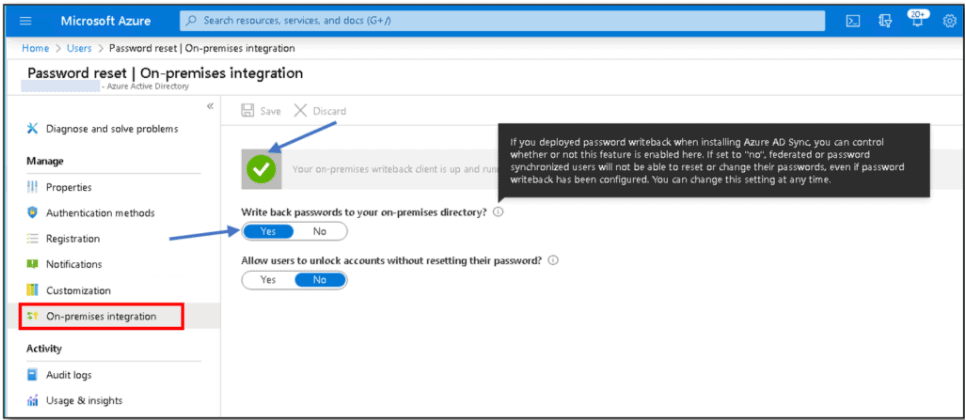Click the green writeback status checkmark

tap(261, 169)
